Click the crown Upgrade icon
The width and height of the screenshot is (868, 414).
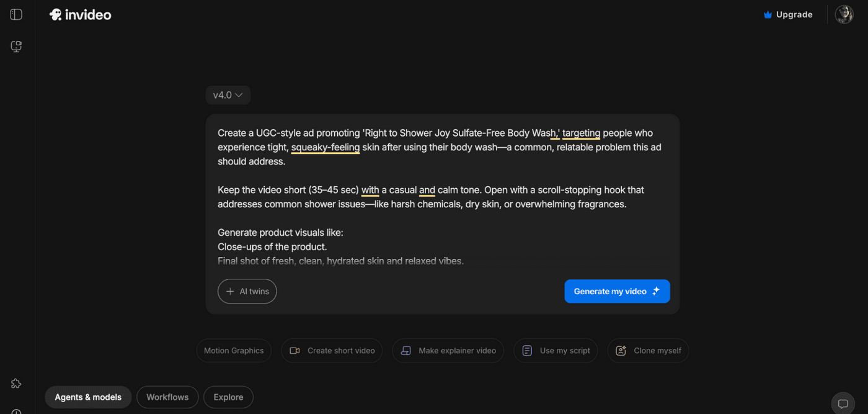(768, 15)
